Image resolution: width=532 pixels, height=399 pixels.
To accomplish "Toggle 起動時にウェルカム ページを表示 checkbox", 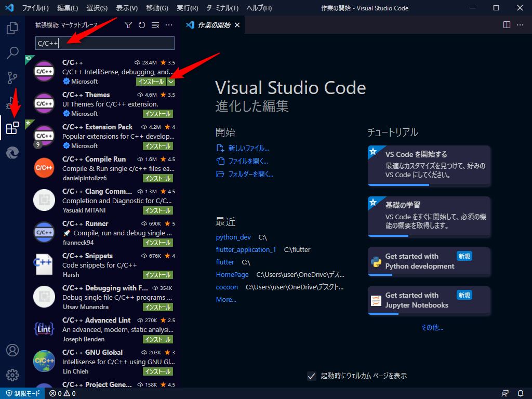I will click(x=312, y=376).
